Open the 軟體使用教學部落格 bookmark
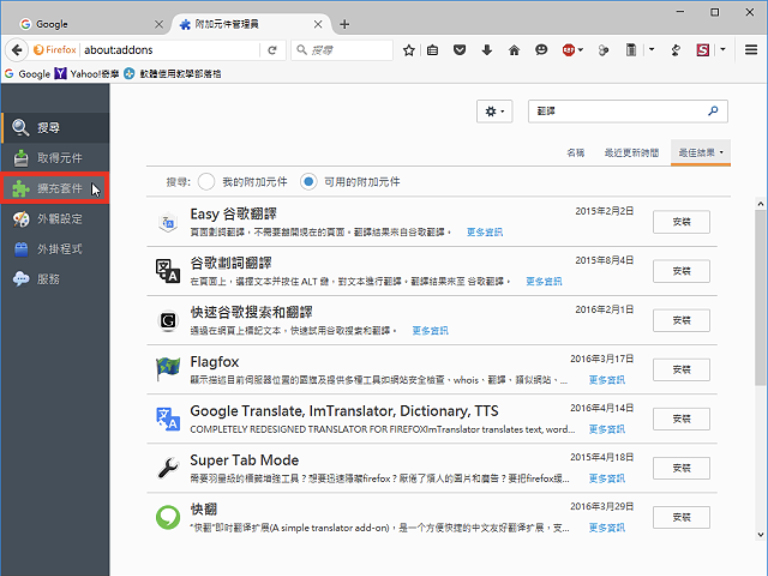This screenshot has width=768, height=576. pos(172,74)
